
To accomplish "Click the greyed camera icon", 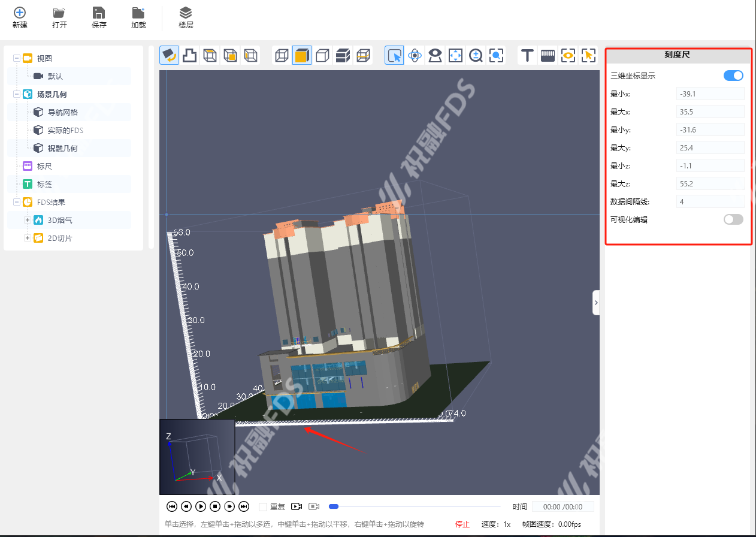I will coord(315,507).
